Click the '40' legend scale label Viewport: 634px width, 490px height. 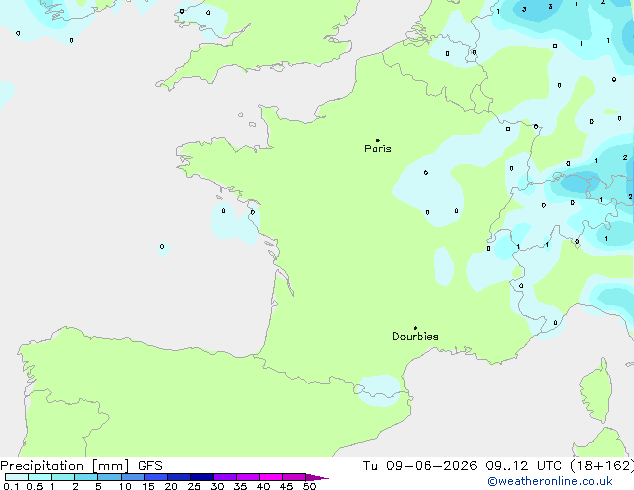pos(263,486)
